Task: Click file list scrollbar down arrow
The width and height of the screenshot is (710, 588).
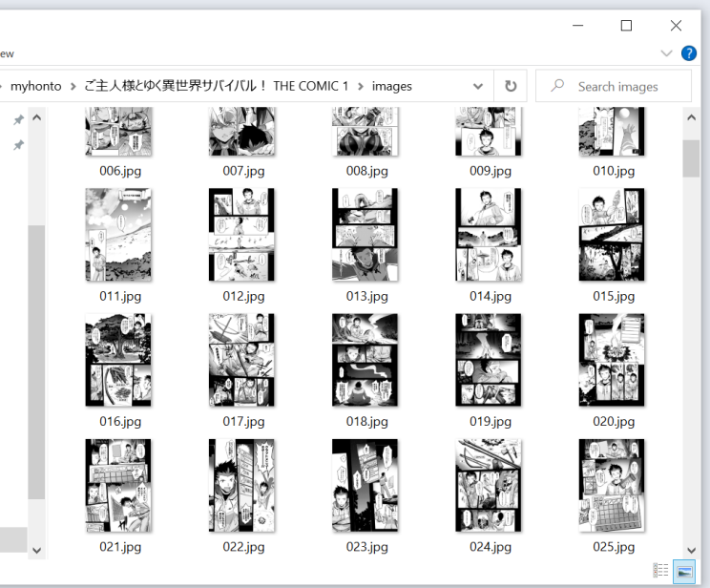Action: [691, 551]
